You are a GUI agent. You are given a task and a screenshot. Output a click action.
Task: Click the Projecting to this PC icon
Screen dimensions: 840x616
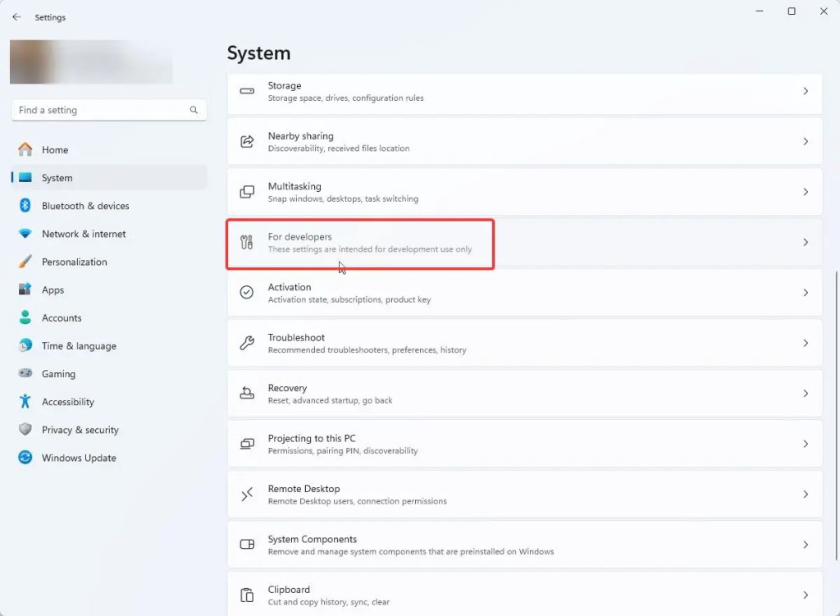tap(246, 444)
